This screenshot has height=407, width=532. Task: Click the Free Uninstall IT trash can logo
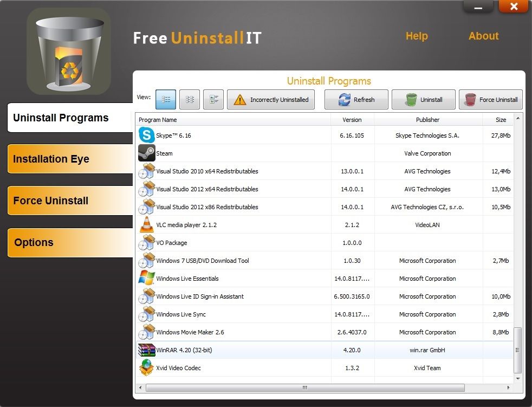(69, 51)
